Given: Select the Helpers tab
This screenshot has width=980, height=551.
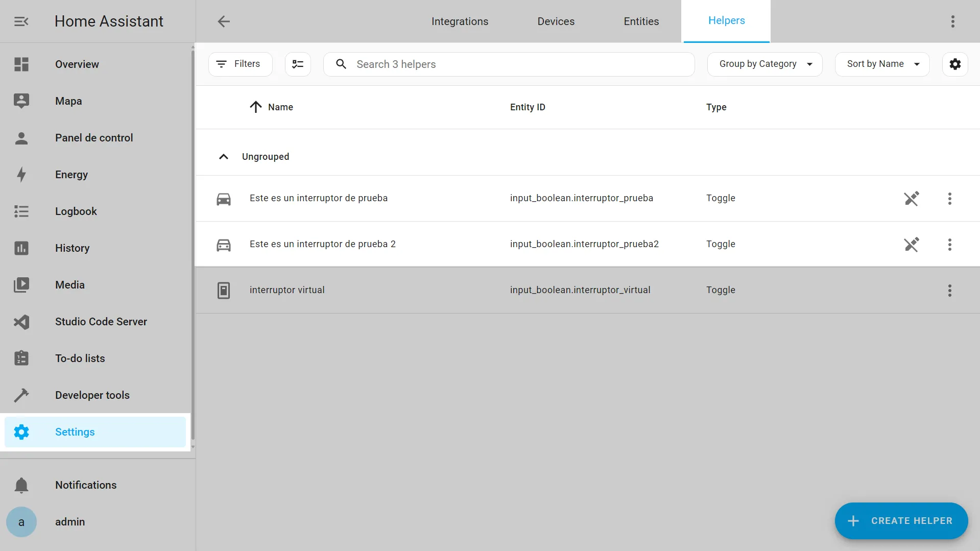Looking at the screenshot, I should coord(726,21).
